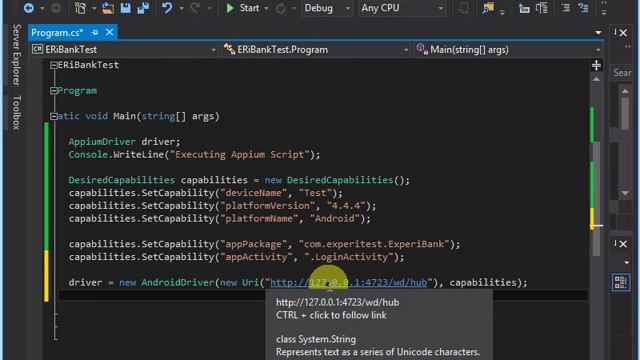This screenshot has width=640, height=360.
Task: Collapse the Program class region
Action: pos(53,91)
